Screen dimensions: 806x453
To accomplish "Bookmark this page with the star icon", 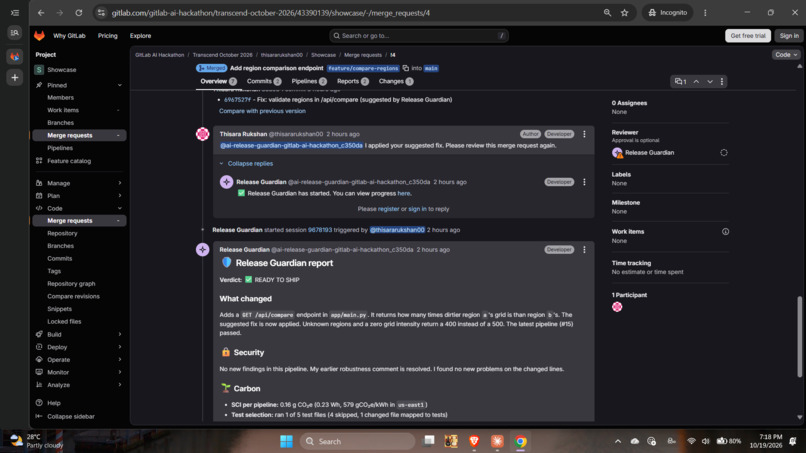I will click(625, 13).
